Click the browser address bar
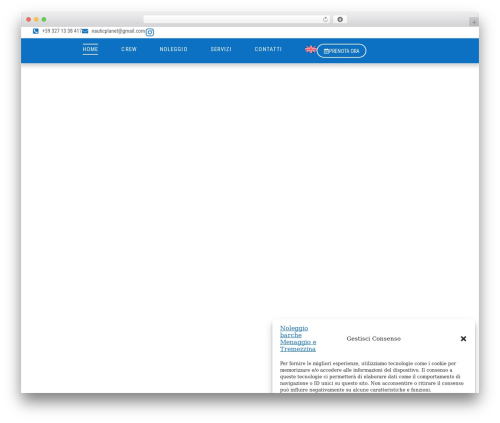Image resolution: width=500 pixels, height=423 pixels. [237, 20]
